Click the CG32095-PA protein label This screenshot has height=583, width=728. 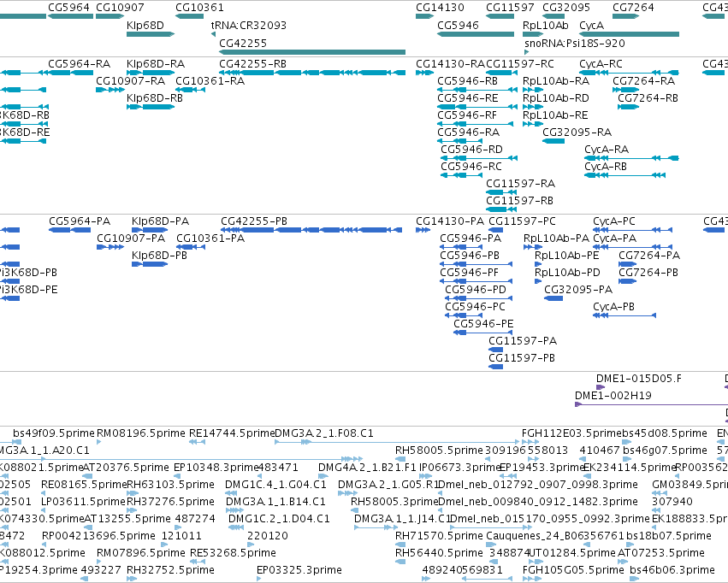(578, 291)
